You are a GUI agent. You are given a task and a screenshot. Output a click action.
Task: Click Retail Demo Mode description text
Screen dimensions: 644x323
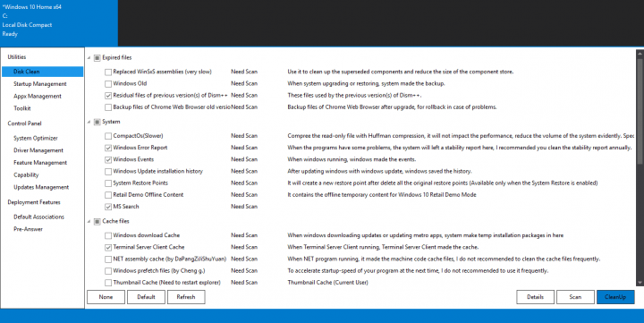coord(382,195)
